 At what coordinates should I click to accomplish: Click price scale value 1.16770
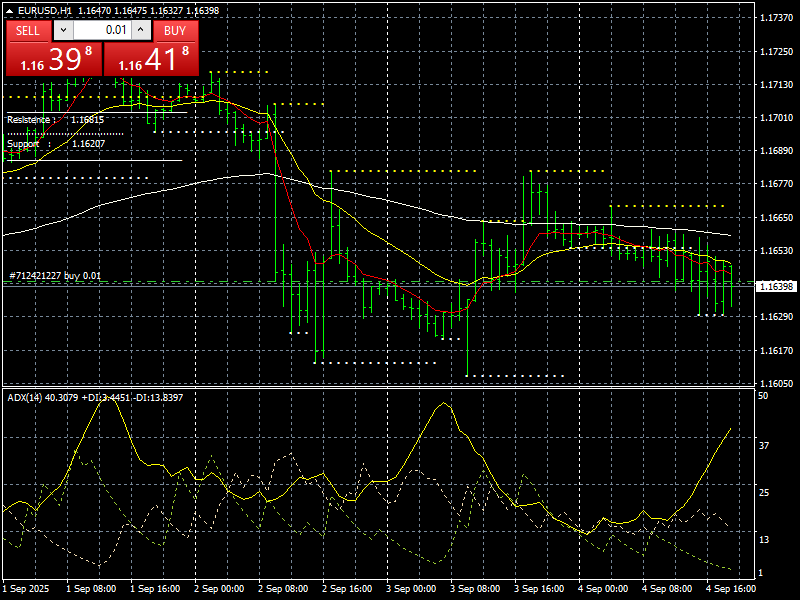[x=777, y=184]
